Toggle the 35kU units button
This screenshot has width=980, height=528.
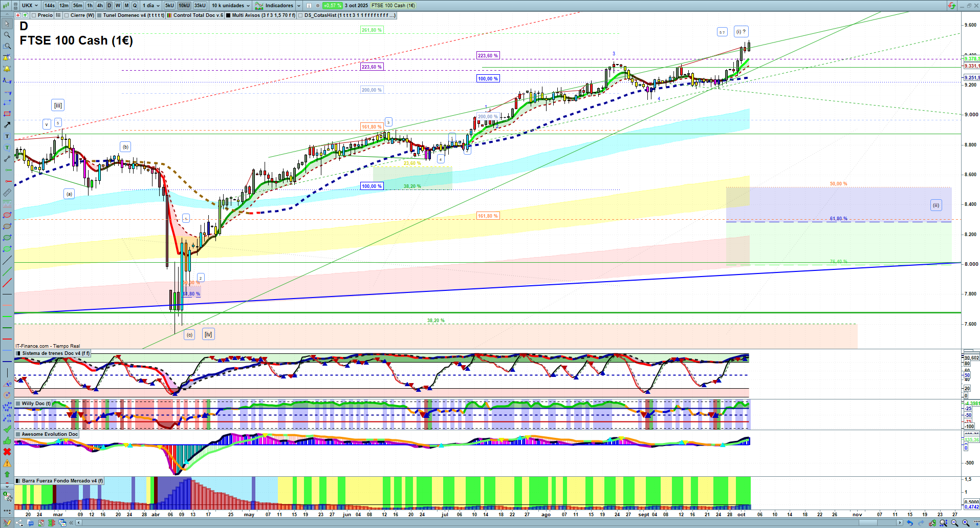pos(200,6)
